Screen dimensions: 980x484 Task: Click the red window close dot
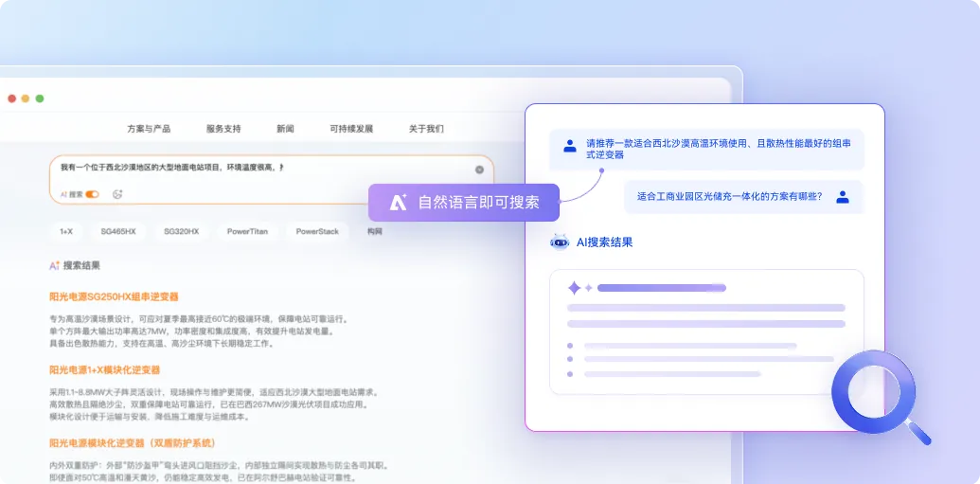click(11, 99)
